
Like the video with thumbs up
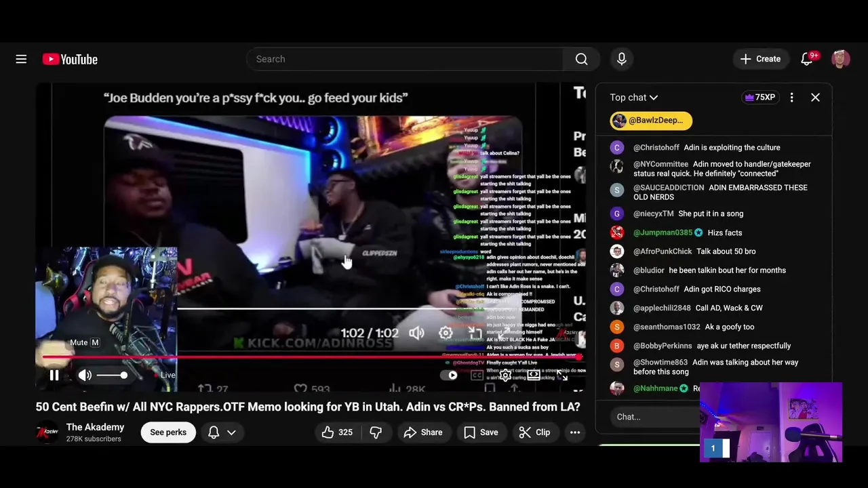coord(338,432)
